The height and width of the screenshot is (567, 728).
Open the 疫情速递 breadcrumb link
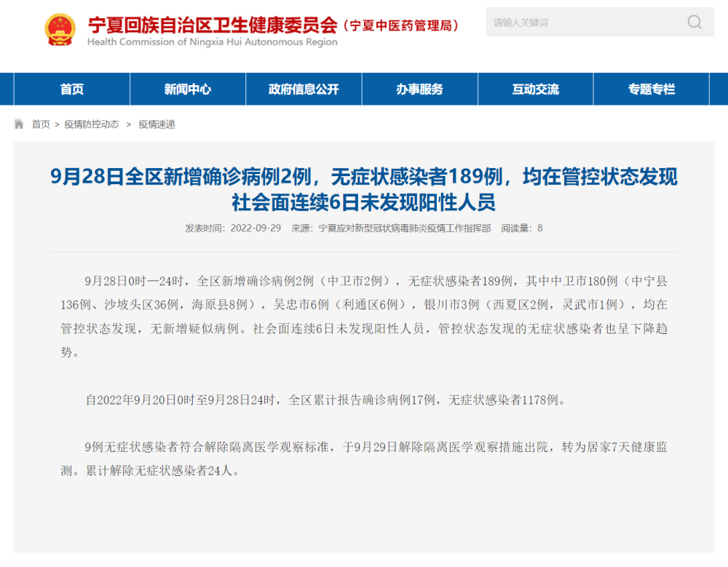157,124
